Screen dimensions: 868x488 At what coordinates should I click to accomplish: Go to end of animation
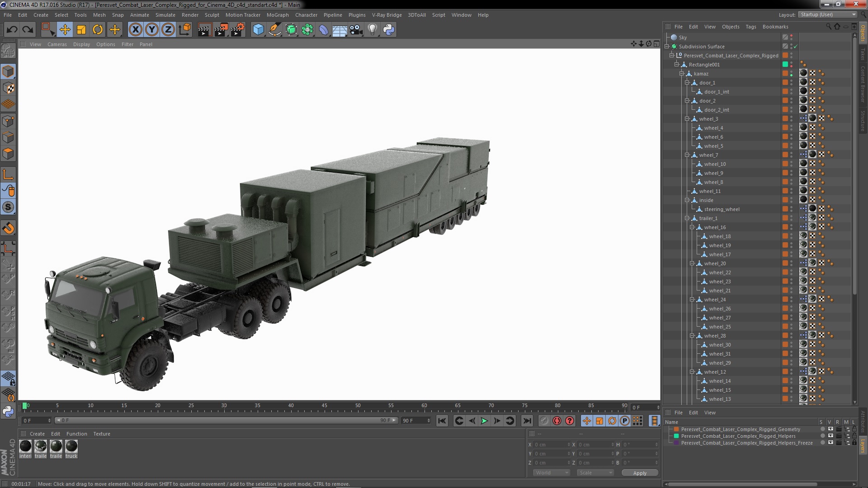527,421
